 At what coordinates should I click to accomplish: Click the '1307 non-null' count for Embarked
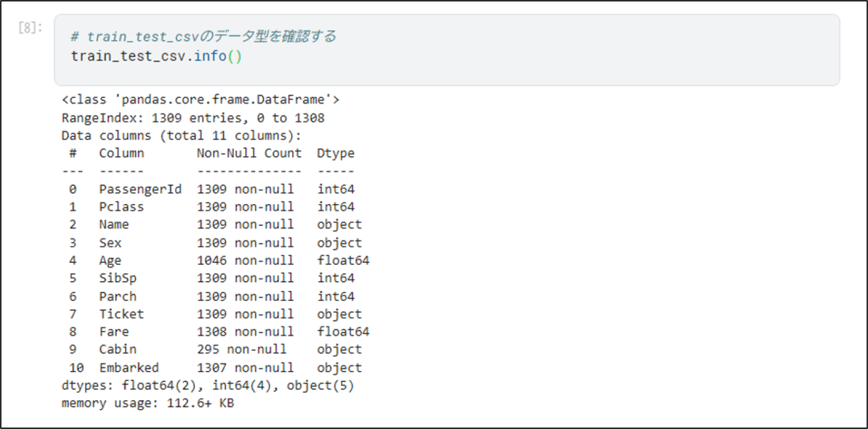[245, 368]
